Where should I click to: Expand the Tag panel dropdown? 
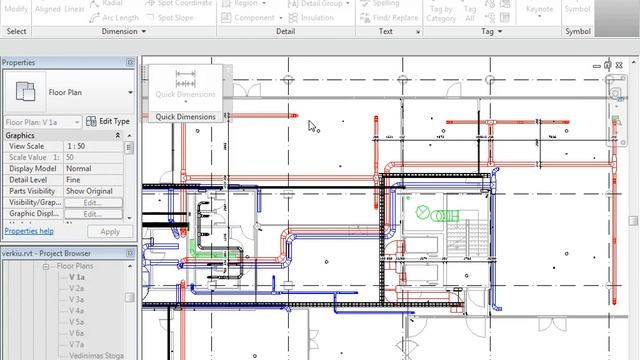[500, 31]
